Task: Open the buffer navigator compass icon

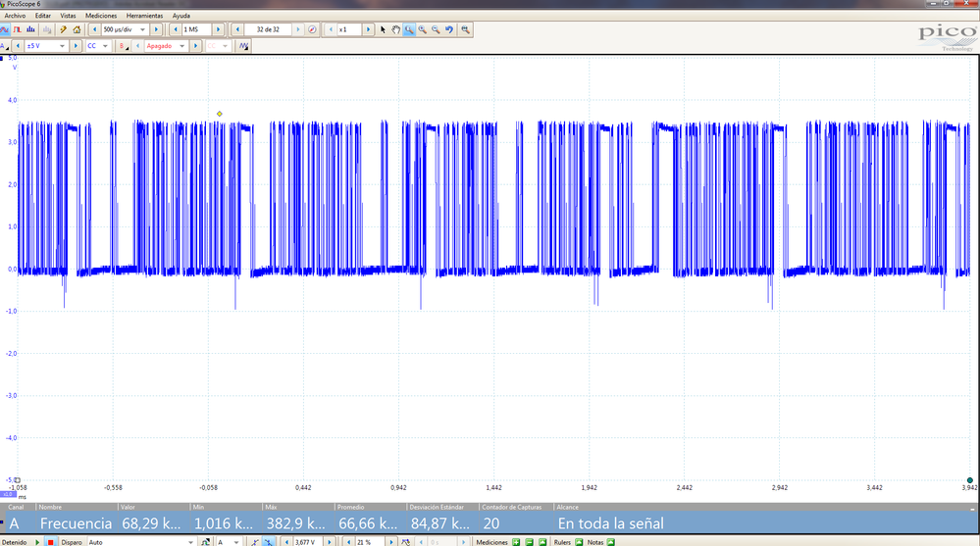Action: coord(312,29)
